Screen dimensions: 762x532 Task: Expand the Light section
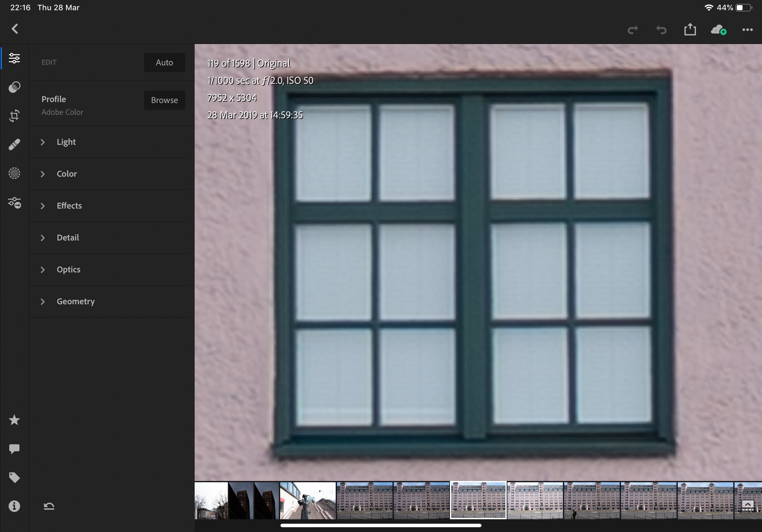(x=66, y=142)
